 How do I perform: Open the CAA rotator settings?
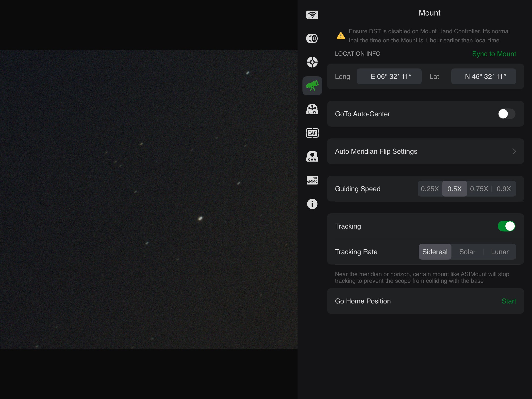pos(312,156)
